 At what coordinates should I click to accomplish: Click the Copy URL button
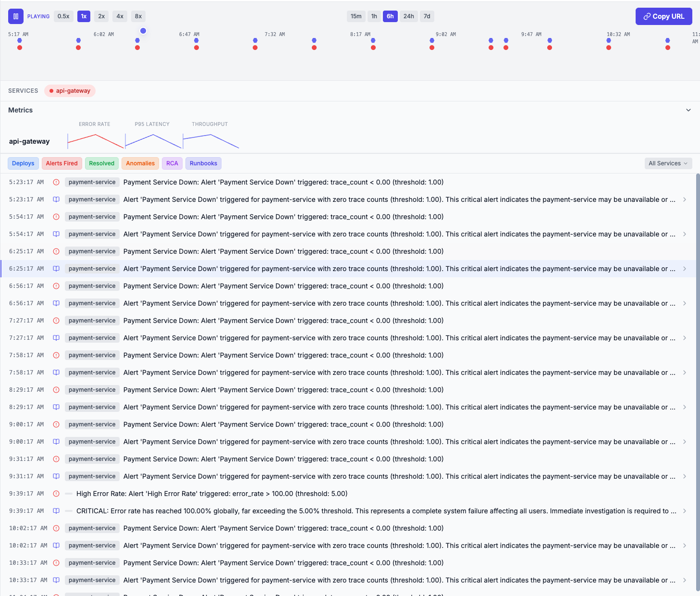coord(663,16)
